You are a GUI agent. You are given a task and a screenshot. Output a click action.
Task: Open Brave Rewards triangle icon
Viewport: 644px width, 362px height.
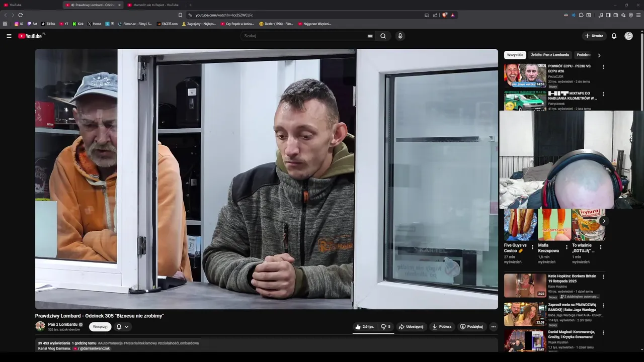click(453, 15)
